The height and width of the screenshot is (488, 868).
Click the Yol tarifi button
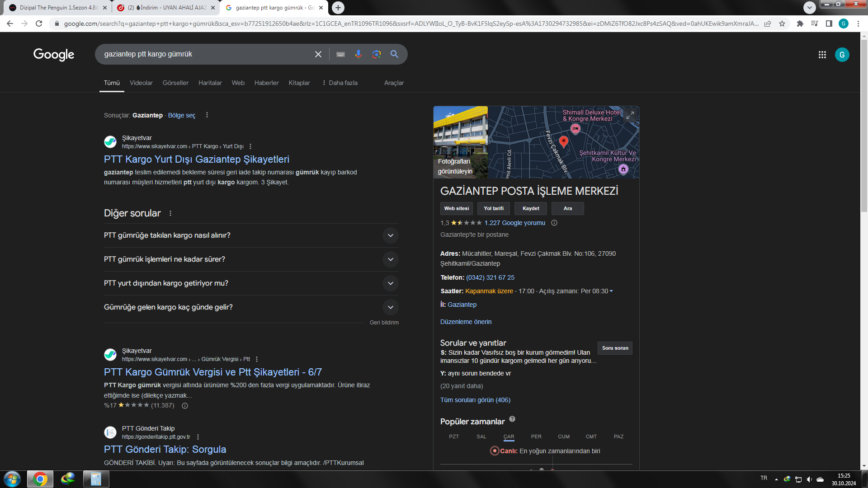point(494,208)
